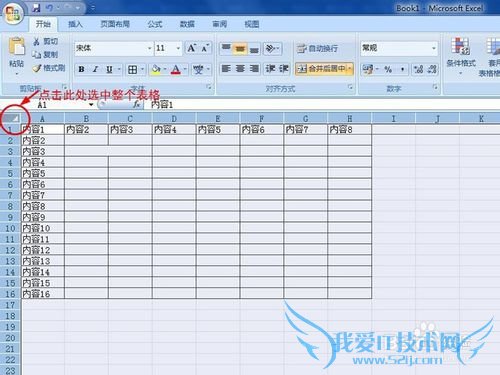Copy selection with 复制
Screen dimensions: 500x375
(46, 55)
